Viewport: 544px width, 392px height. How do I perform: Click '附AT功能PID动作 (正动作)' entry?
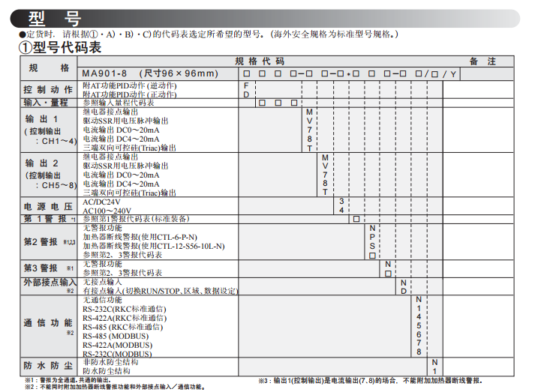pos(130,94)
